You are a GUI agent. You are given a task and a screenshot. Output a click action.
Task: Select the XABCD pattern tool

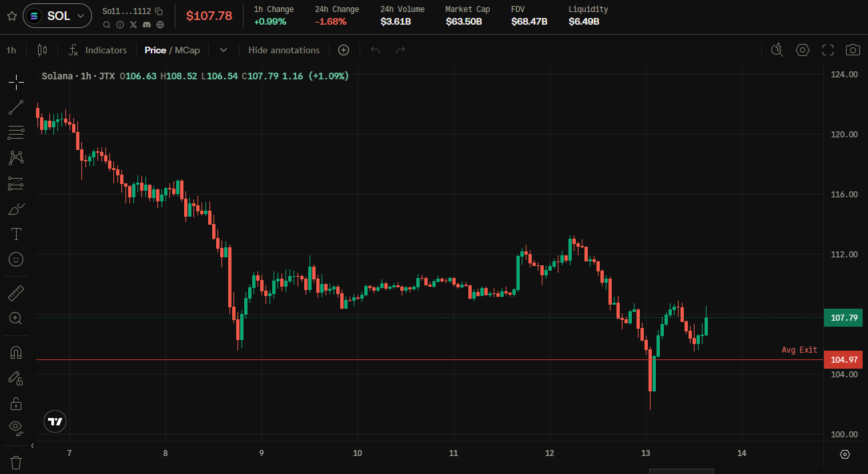click(x=16, y=158)
